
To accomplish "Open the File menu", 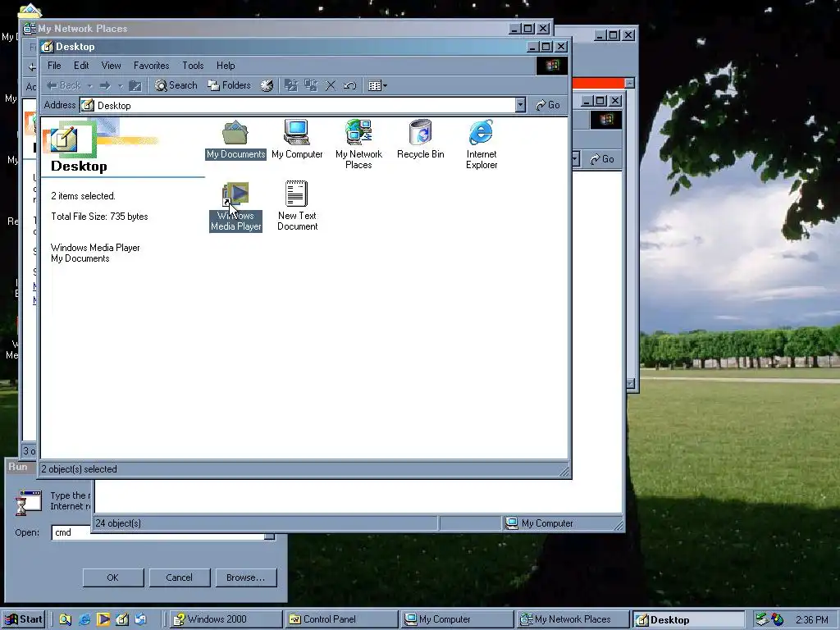I will coord(54,66).
